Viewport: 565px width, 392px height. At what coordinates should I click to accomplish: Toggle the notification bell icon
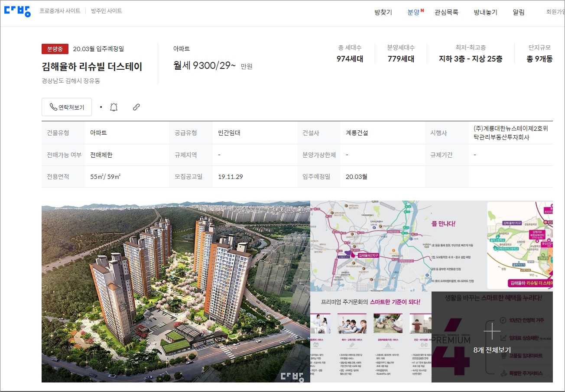[114, 107]
